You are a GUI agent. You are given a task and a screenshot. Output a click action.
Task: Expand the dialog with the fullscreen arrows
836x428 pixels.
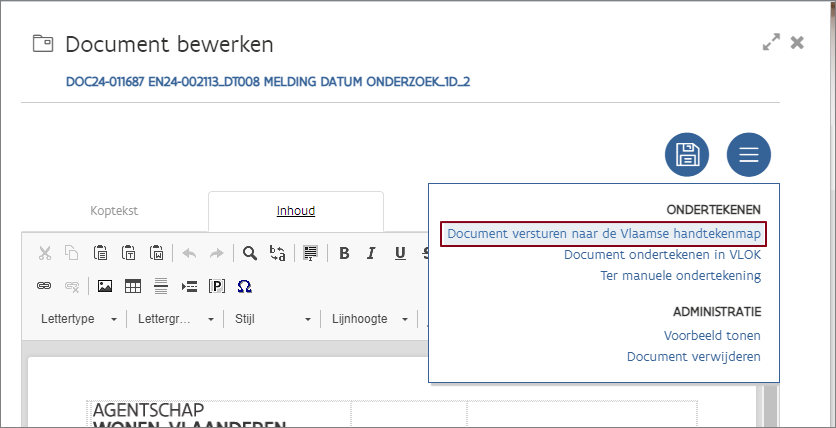tap(770, 43)
